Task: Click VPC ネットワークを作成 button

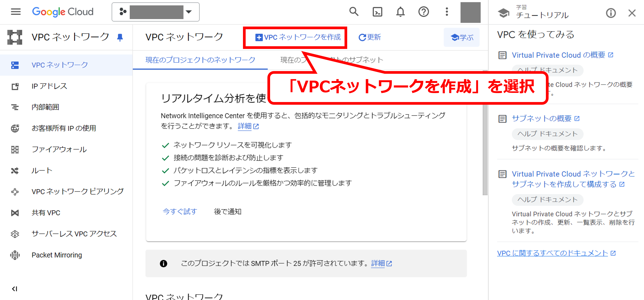Action: click(298, 37)
